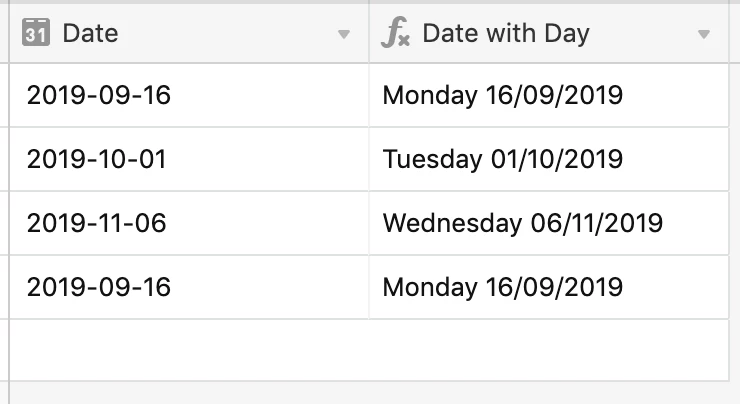Click the calendar icon in the Date header
The width and height of the screenshot is (740, 404).
(36, 33)
